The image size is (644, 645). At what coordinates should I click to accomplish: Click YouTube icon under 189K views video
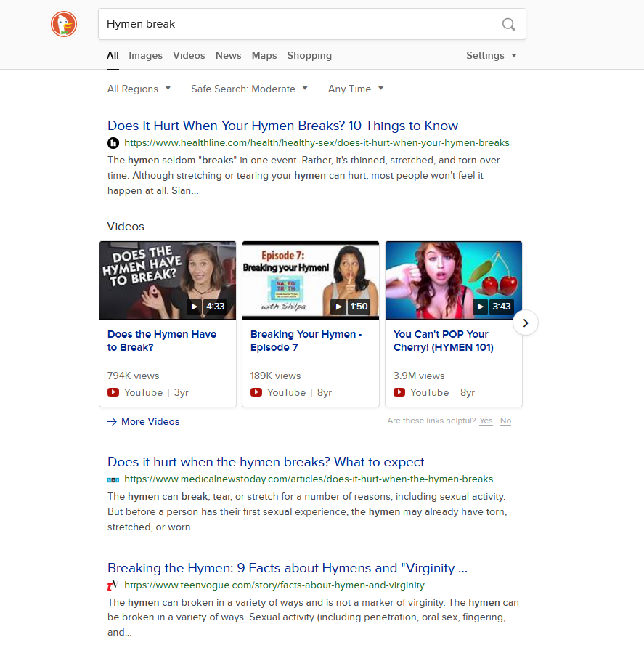point(256,392)
